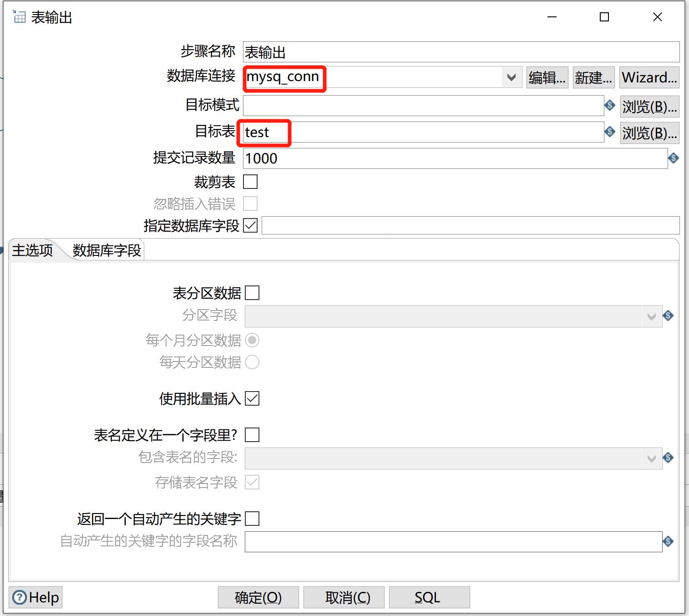Focus 步骤名称 input field
Screen dimensions: 689x616
click(461, 52)
